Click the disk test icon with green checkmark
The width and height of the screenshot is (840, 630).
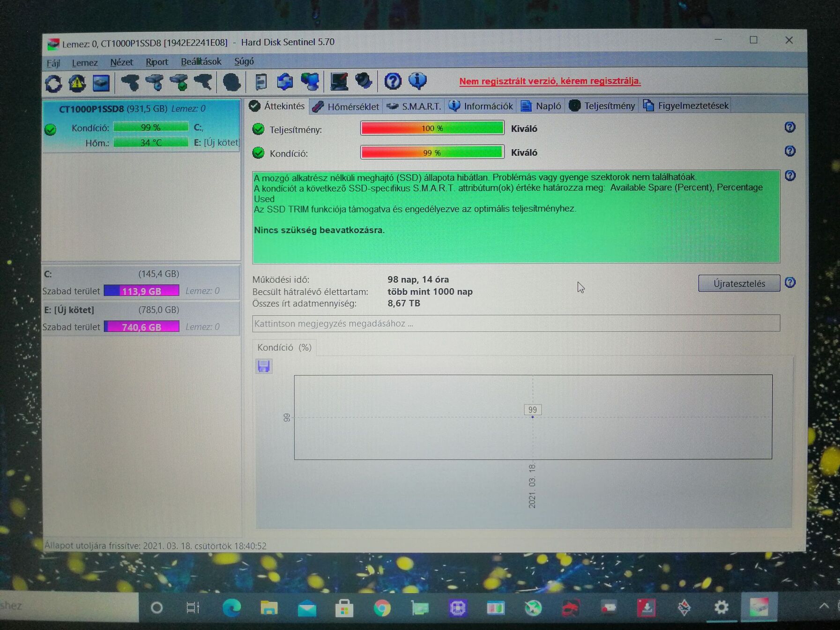[179, 82]
